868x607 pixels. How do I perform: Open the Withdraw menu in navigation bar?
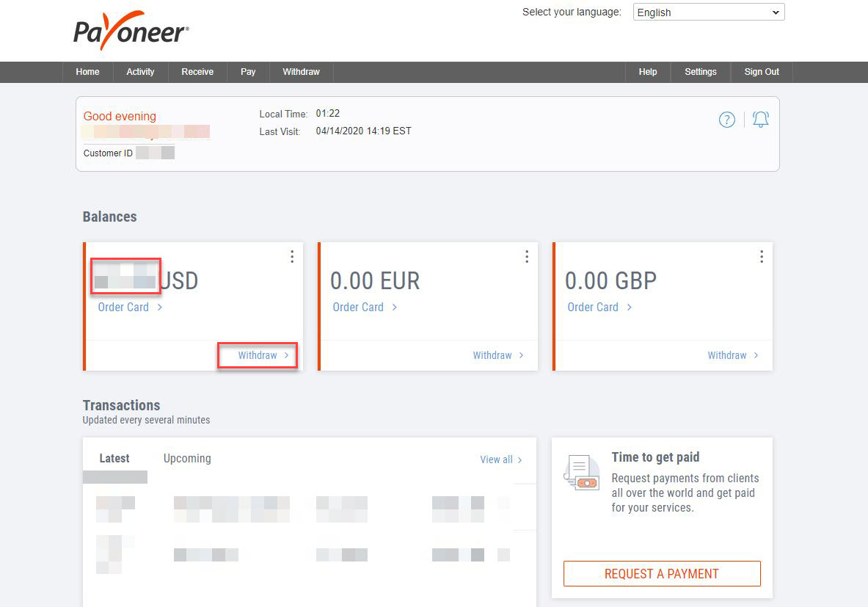(301, 72)
